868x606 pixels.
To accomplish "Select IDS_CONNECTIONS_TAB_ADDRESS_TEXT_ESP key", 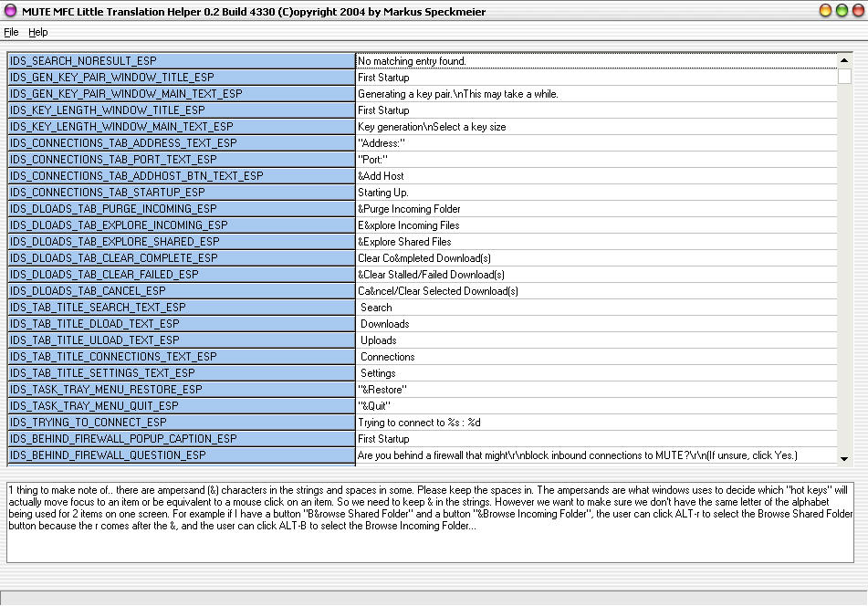I will pos(182,143).
